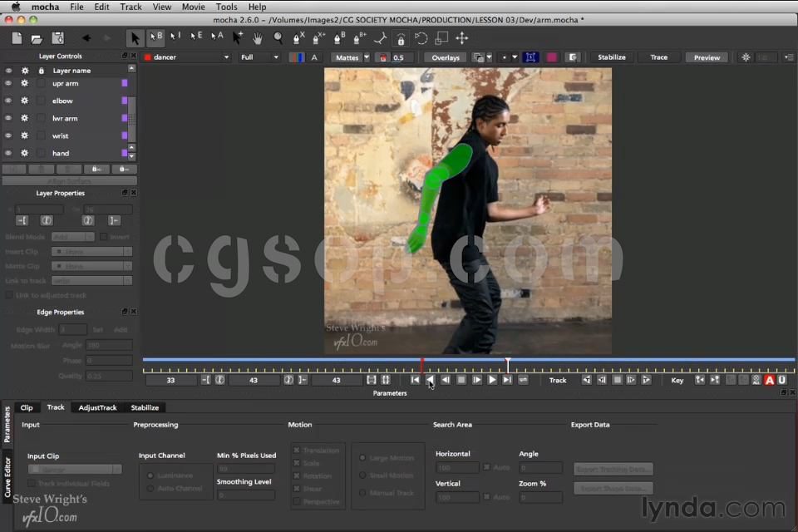Open the Matte Clip dropdown
The width and height of the screenshot is (798, 532).
91,266
